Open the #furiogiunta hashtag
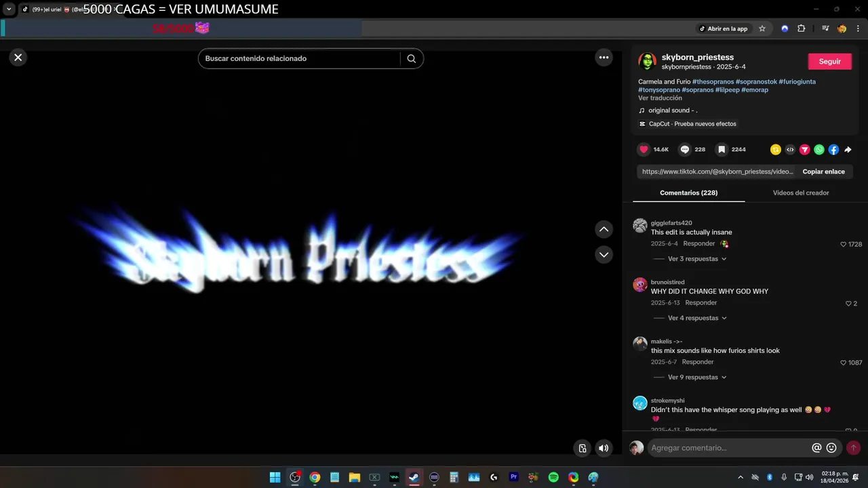This screenshot has height=488, width=868. [x=797, y=81]
